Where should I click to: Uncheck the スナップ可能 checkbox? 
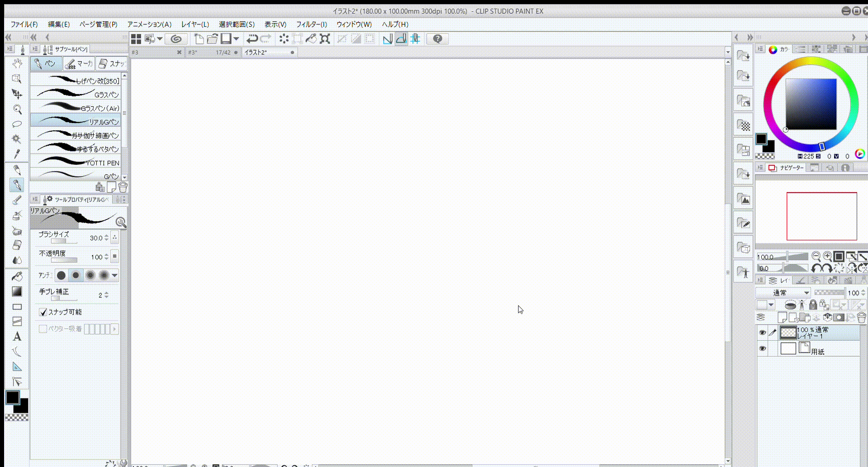[x=43, y=312]
